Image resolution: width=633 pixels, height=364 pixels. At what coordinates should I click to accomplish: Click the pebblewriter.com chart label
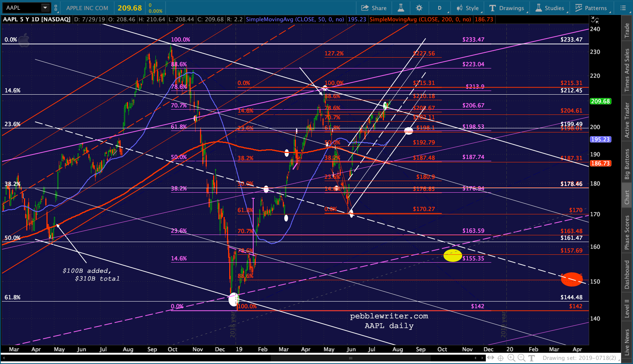389,316
